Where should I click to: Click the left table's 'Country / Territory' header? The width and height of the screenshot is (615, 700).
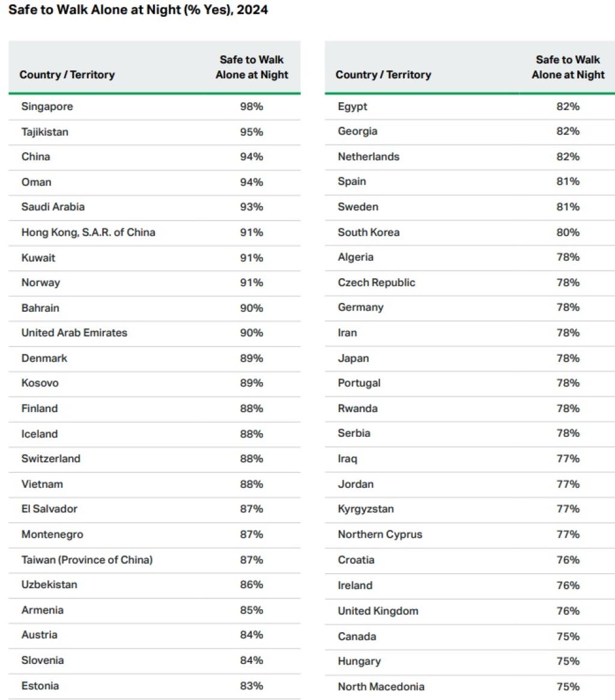point(67,75)
